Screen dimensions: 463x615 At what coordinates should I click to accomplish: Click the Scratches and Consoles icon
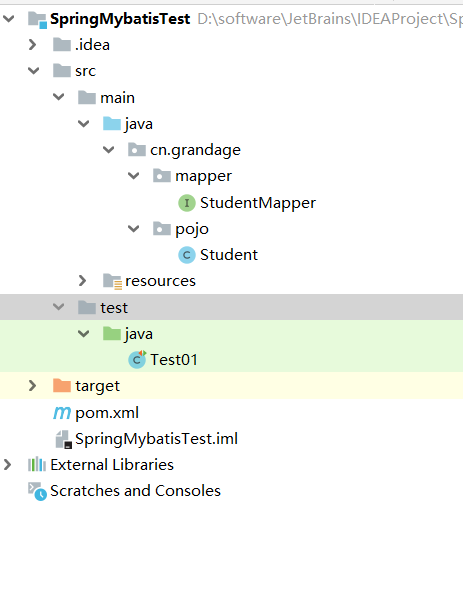pyautogui.click(x=37, y=491)
